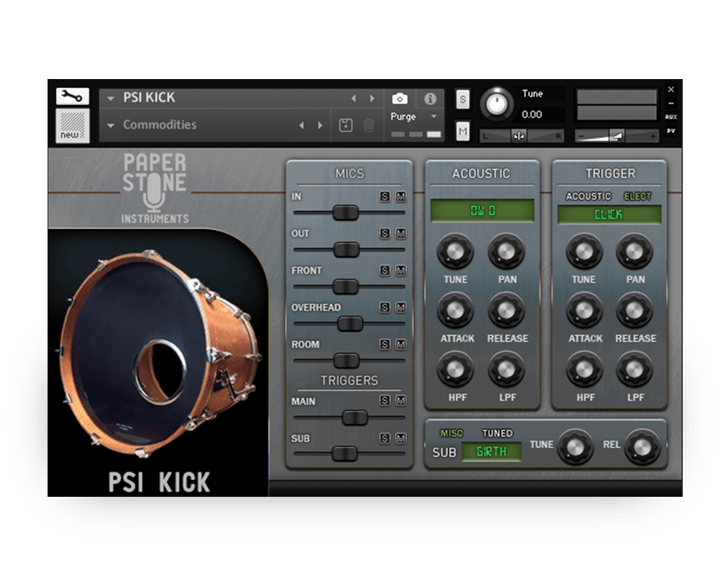Adjust the MAIN trigger level slider

click(355, 418)
